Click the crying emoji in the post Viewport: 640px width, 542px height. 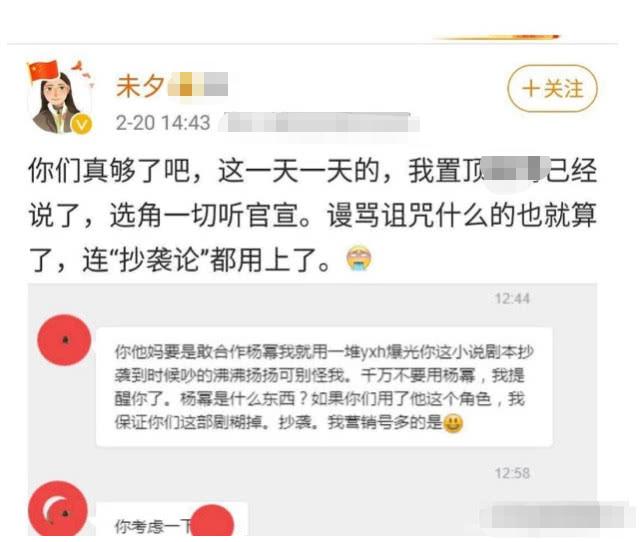[360, 259]
